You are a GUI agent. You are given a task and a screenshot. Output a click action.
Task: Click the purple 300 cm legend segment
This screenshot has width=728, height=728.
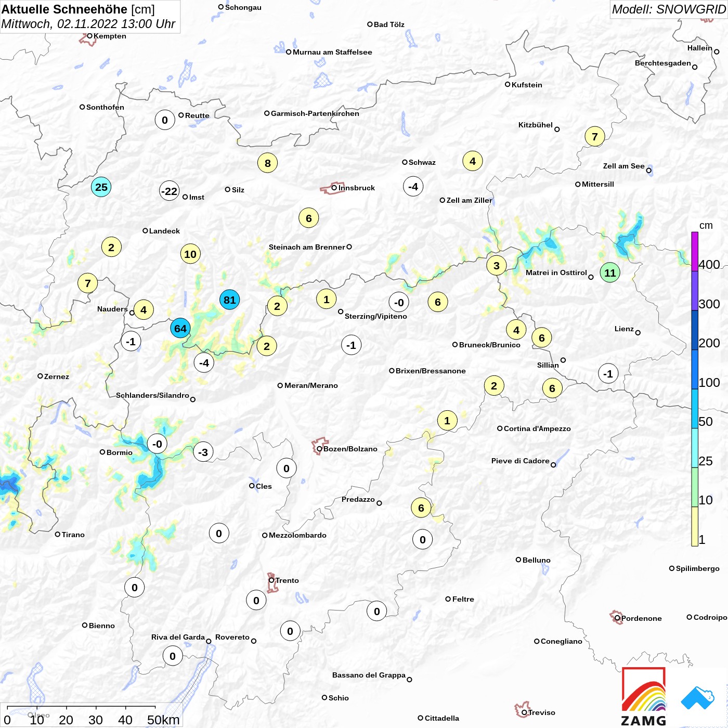click(695, 291)
